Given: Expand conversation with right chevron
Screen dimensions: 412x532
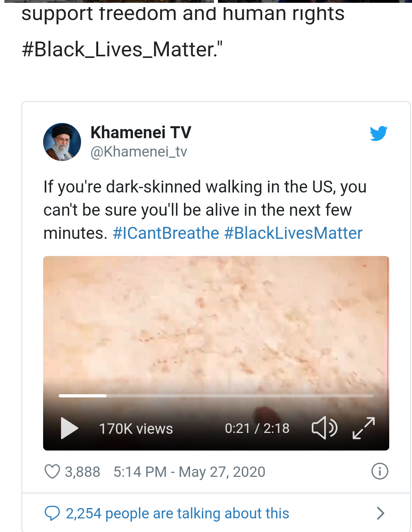Looking at the screenshot, I should (380, 513).
